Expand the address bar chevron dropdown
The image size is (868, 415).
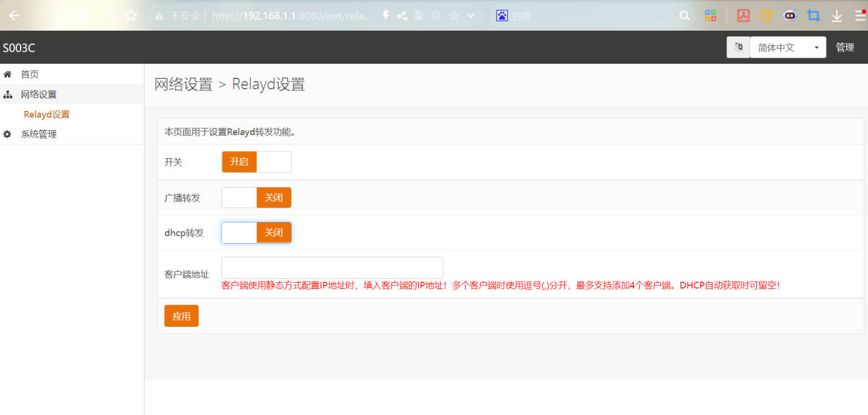click(x=471, y=16)
